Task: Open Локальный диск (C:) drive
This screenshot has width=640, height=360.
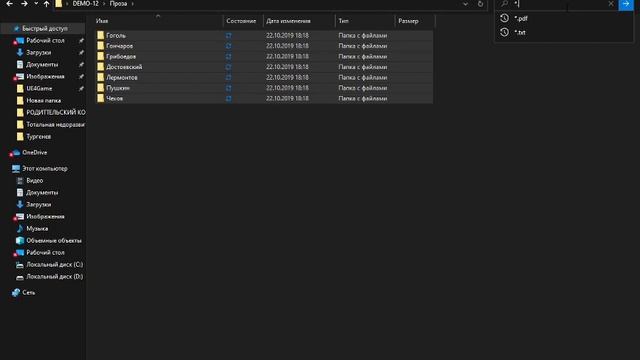Action: point(55,264)
